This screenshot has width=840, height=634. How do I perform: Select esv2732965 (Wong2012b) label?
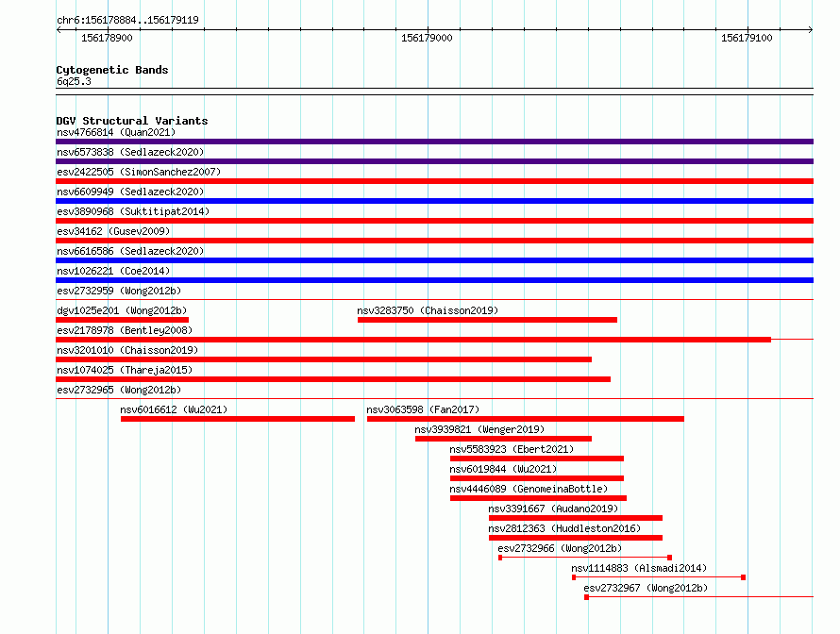(x=119, y=390)
